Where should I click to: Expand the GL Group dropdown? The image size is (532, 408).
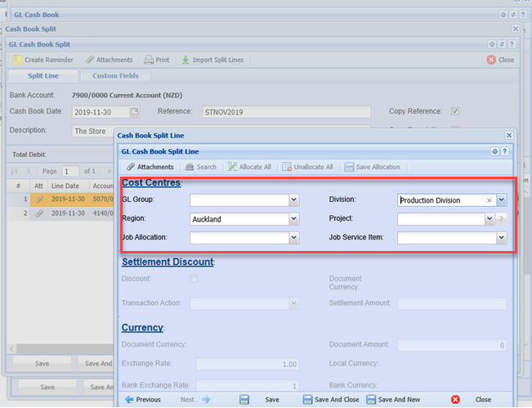(x=293, y=200)
